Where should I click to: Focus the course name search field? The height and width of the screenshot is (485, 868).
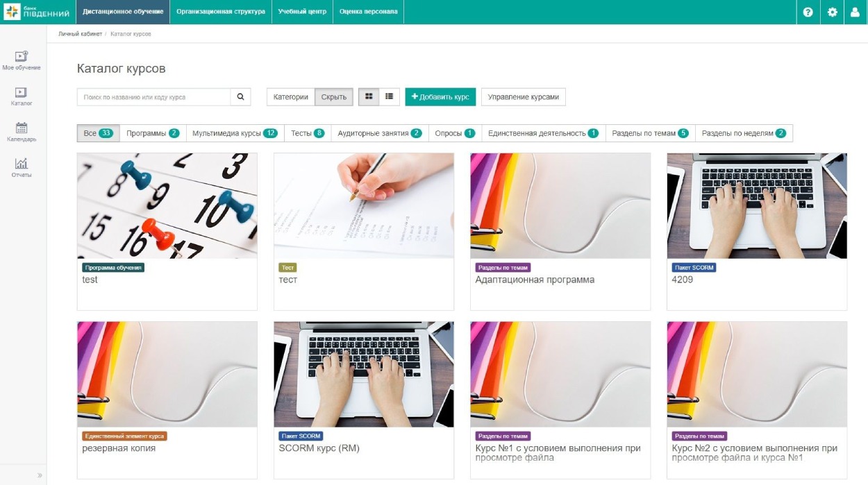pos(153,97)
